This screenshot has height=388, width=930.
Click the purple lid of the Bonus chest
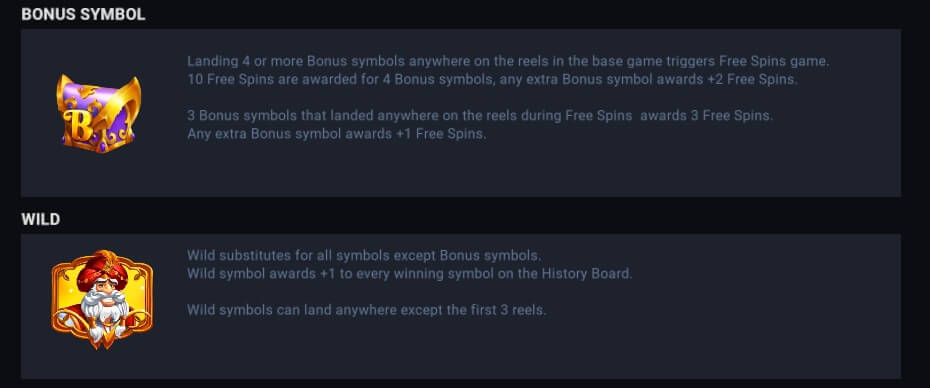[95, 98]
